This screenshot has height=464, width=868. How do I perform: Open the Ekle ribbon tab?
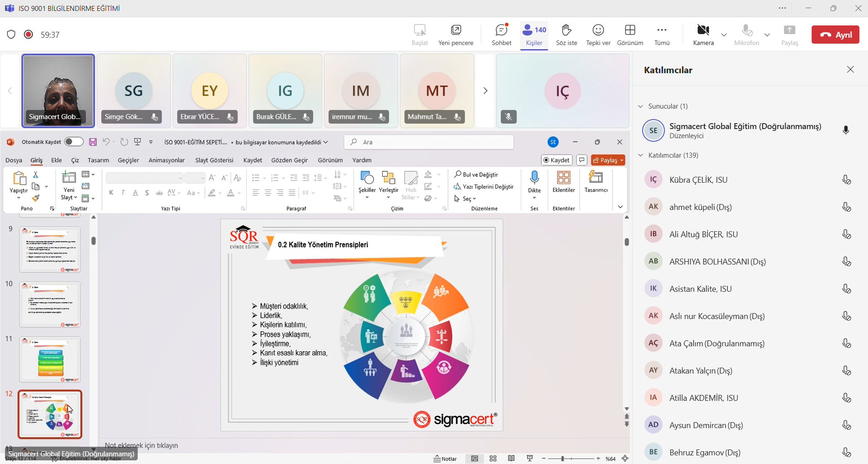pos(57,160)
